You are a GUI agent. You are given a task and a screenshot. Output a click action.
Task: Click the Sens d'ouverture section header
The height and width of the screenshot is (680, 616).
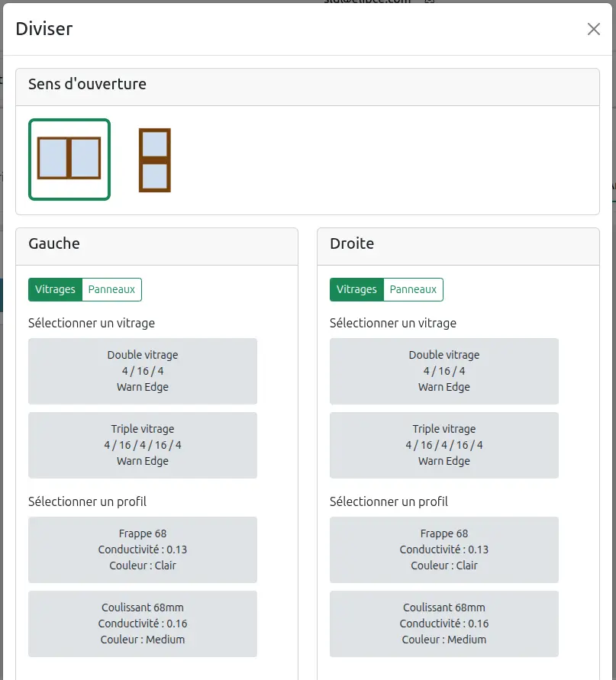coord(87,85)
